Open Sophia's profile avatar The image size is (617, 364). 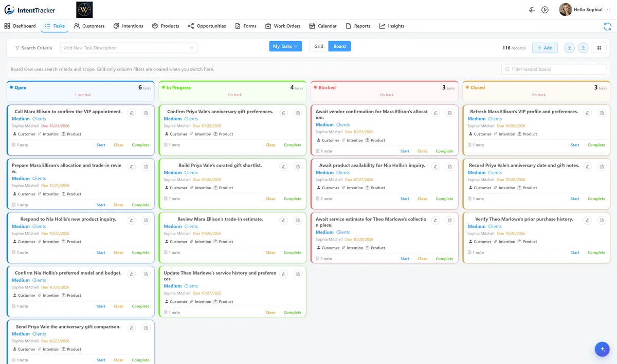(565, 10)
